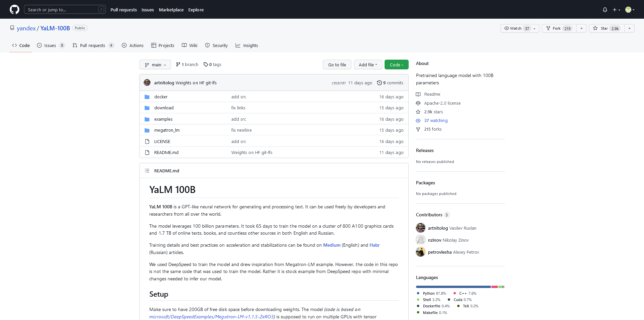Focus the Search or jump to field
The image size is (644, 320).
(x=65, y=9)
